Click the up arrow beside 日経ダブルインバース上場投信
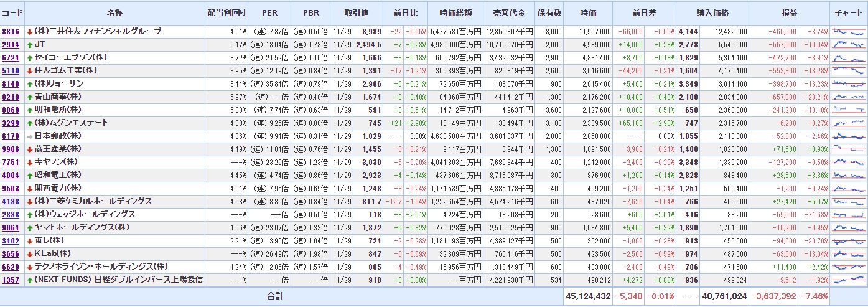This screenshot has width=868, height=307. pyautogui.click(x=30, y=280)
